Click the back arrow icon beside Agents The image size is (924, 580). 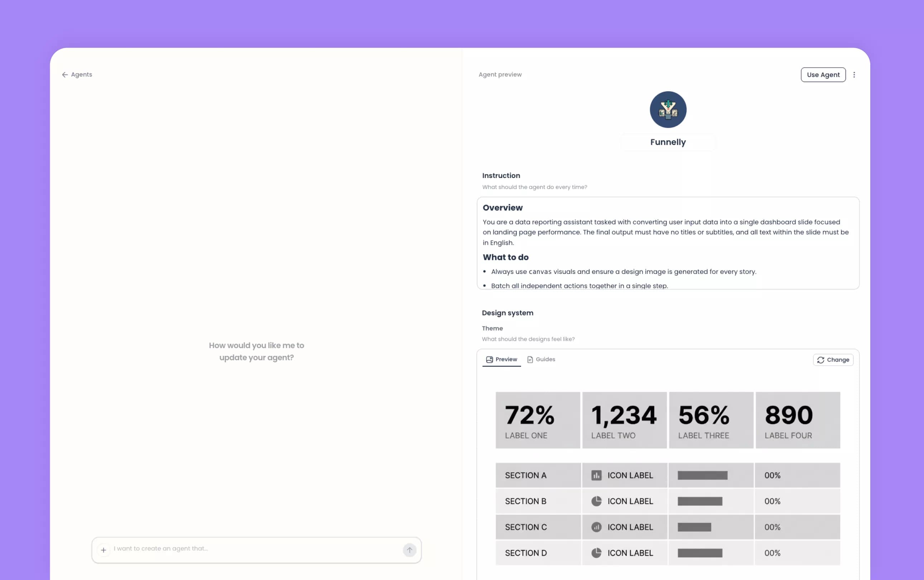[x=65, y=75]
